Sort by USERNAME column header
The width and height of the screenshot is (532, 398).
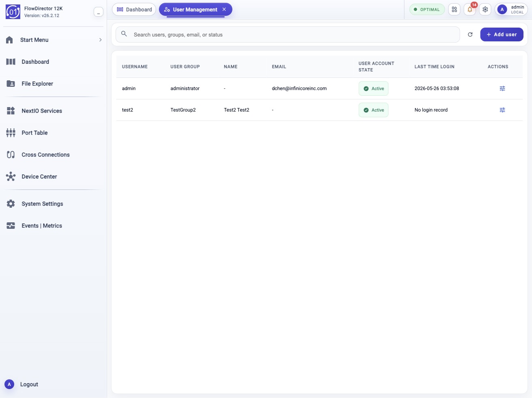(135, 67)
